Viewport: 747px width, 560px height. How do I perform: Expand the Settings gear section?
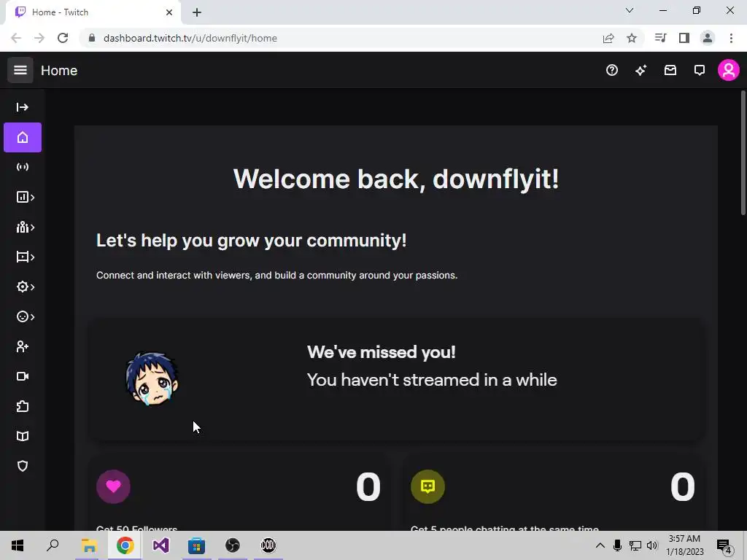click(x=25, y=287)
